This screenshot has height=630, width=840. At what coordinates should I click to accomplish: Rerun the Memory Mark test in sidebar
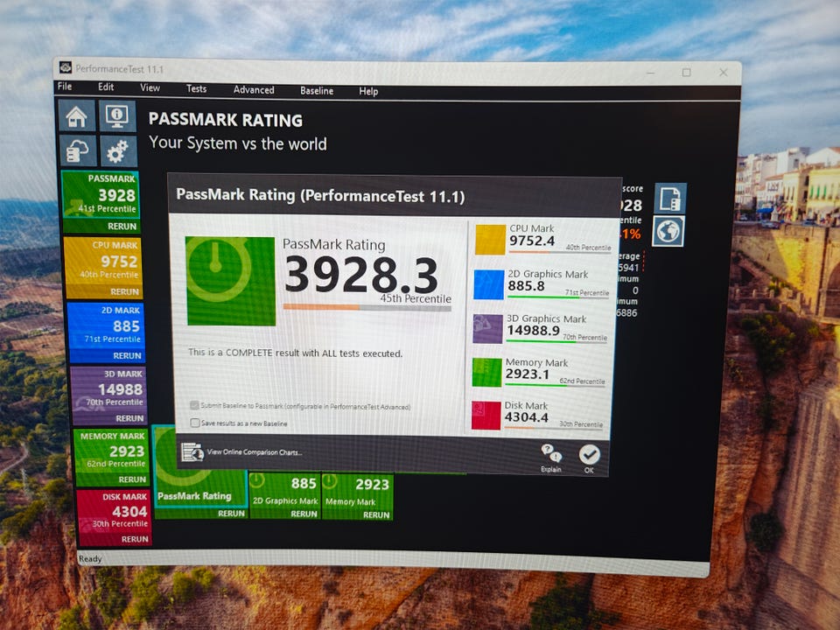click(132, 479)
